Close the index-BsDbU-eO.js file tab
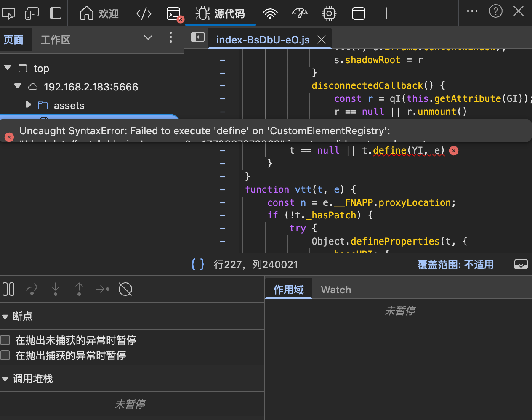This screenshot has height=420, width=532. pyautogui.click(x=322, y=40)
